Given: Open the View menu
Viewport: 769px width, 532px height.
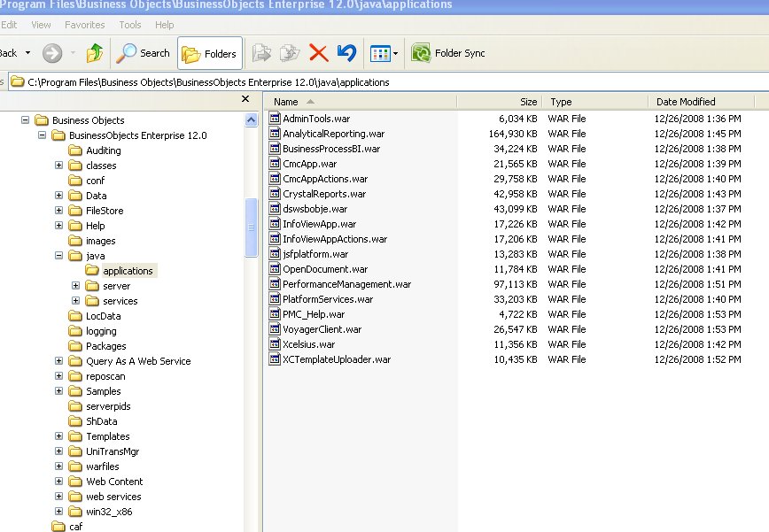Looking at the screenshot, I should pyautogui.click(x=41, y=25).
